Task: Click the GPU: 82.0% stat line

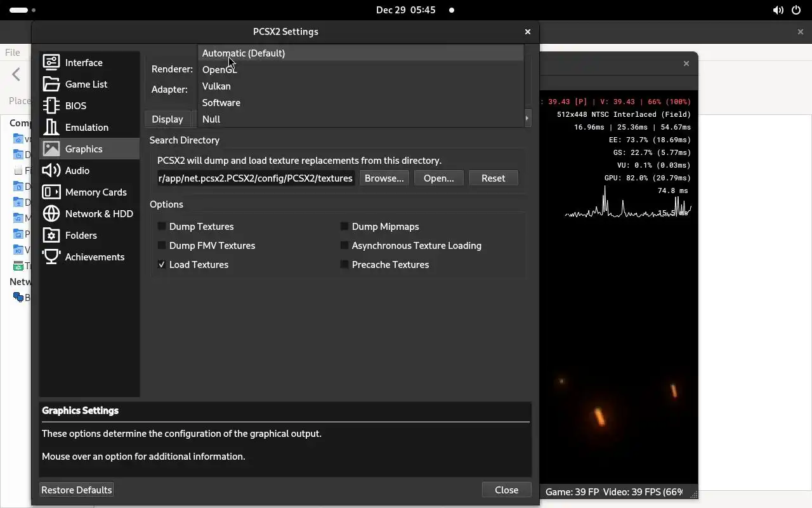Action: click(x=647, y=178)
